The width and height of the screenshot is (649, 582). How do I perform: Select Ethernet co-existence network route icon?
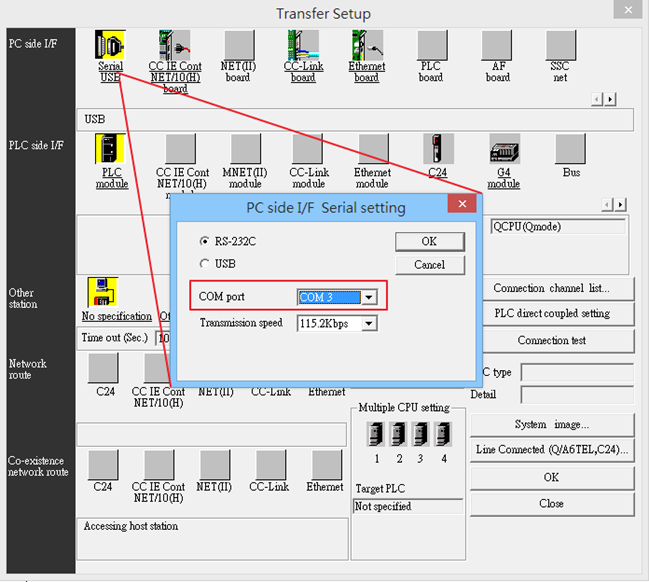coord(327,465)
